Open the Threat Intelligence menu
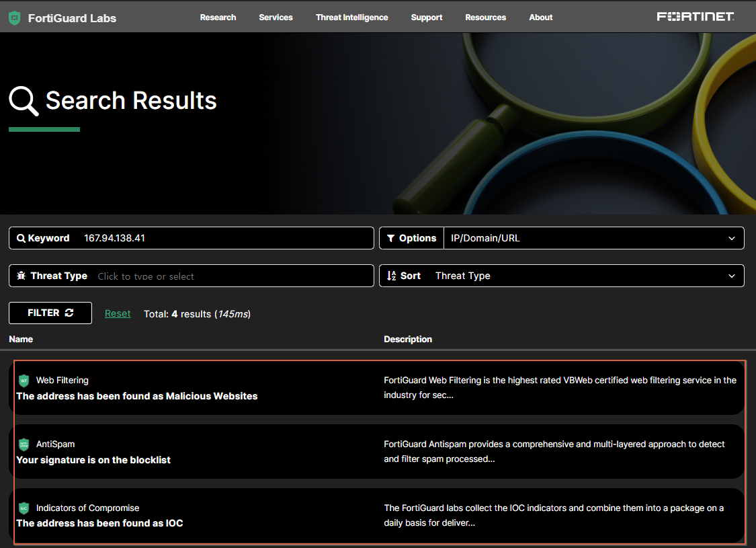The height and width of the screenshot is (548, 756). [352, 17]
